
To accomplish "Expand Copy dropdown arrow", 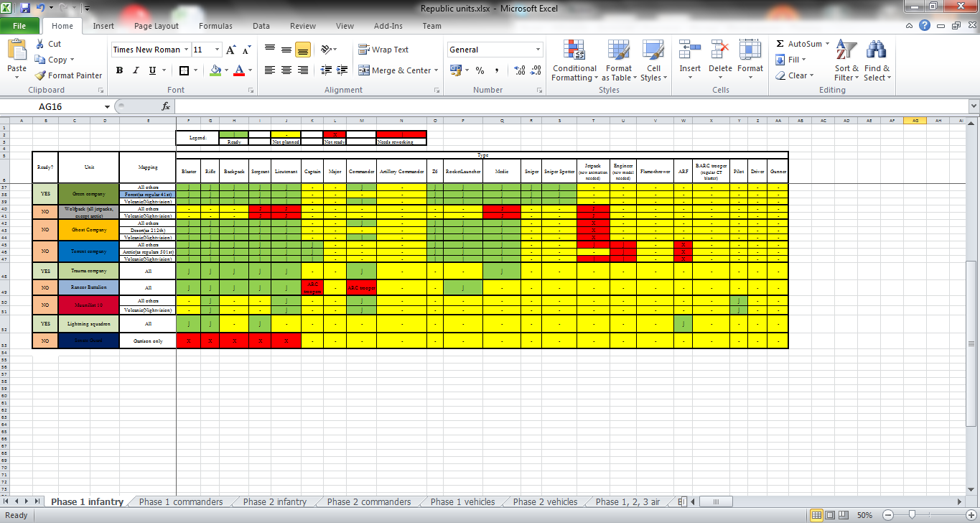I will 72,60.
